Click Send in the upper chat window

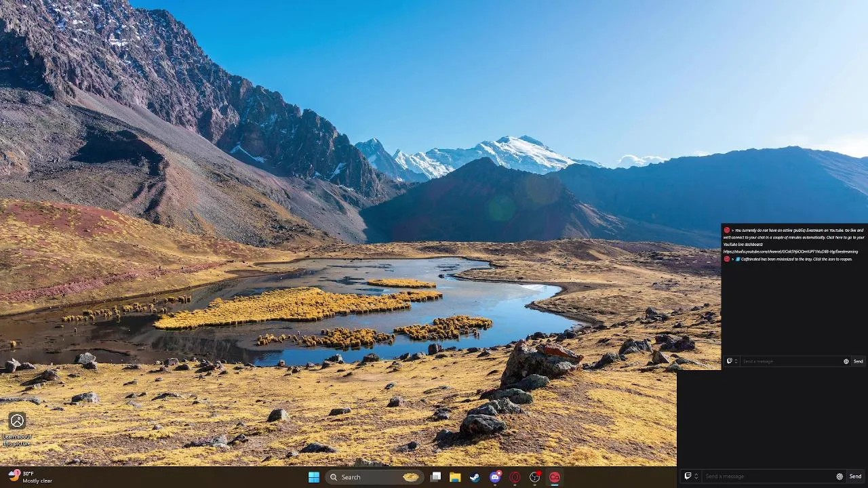858,361
